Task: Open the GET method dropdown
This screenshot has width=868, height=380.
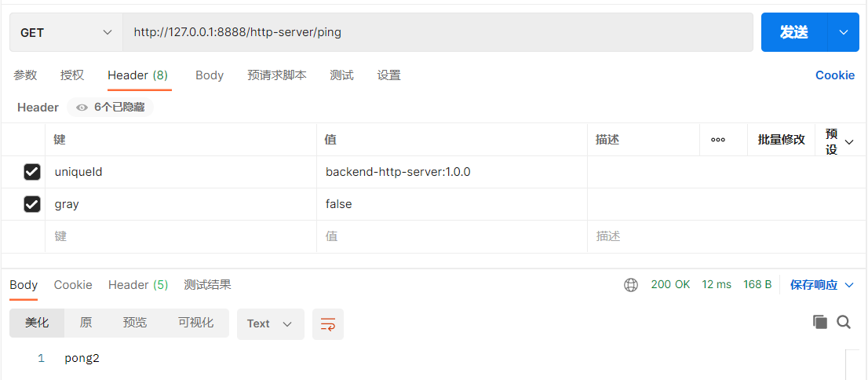Action: 66,33
